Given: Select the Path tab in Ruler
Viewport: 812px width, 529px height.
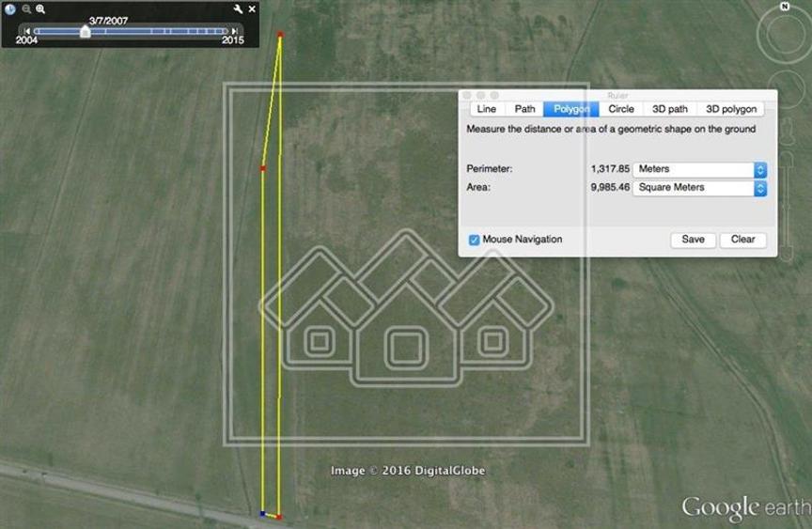Looking at the screenshot, I should (x=524, y=109).
